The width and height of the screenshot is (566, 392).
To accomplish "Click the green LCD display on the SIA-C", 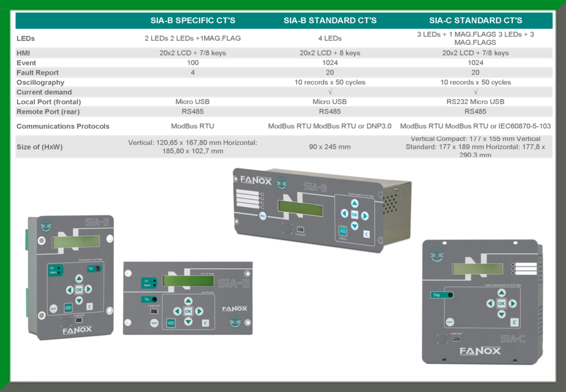I will 479,268.
